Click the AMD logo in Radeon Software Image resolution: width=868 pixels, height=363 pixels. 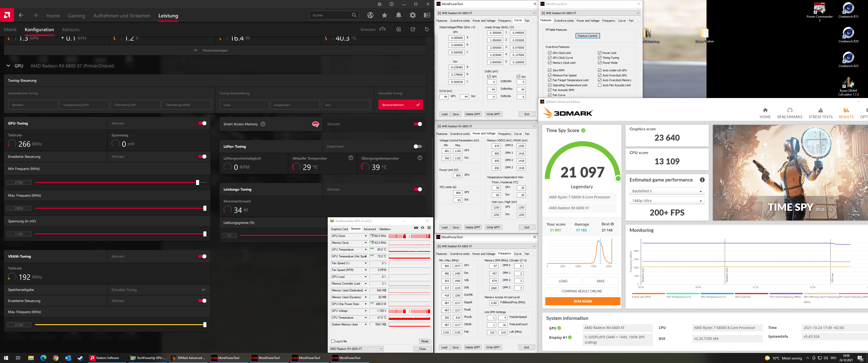pyautogui.click(x=7, y=15)
